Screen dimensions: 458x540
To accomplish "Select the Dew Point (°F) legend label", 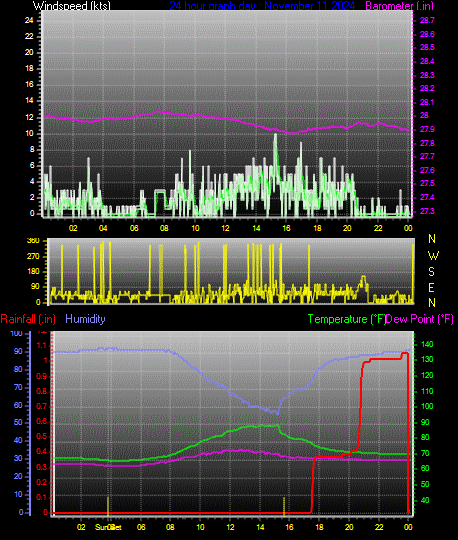I will [419, 319].
